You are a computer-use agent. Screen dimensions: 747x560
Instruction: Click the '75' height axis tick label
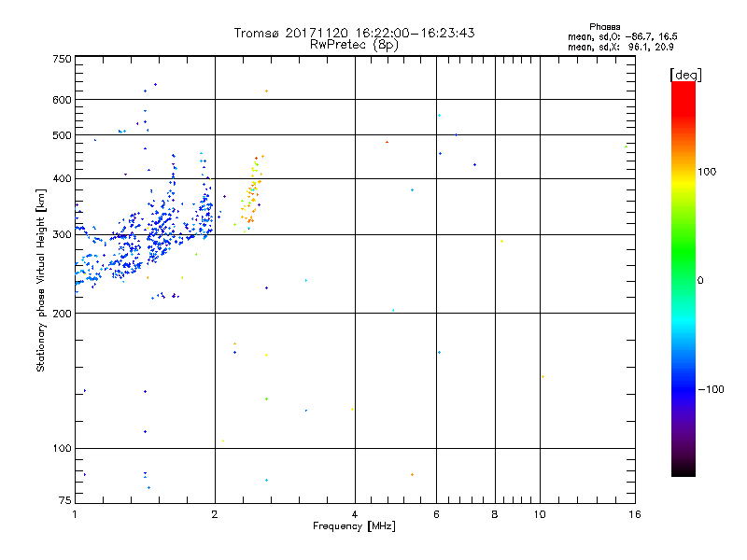coord(65,500)
